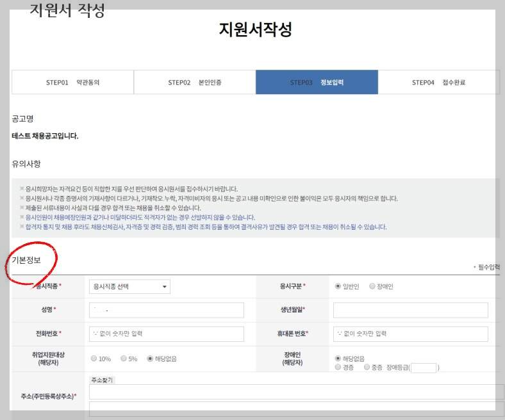Focus the 전화번호 input field
This screenshot has width=505, height=420.
pyautogui.click(x=167, y=334)
